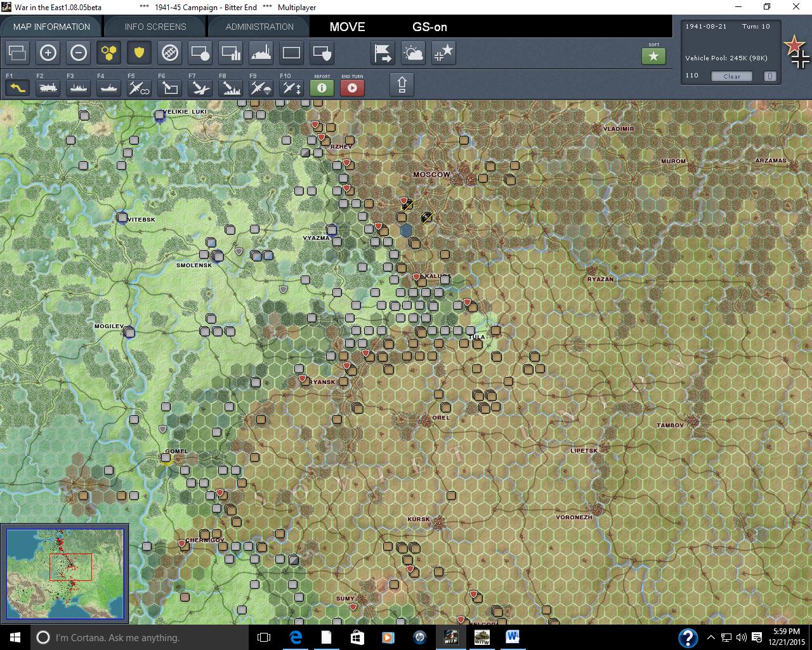Click the Smolensk city label on map
Screen dimensions: 812x650
click(x=194, y=265)
